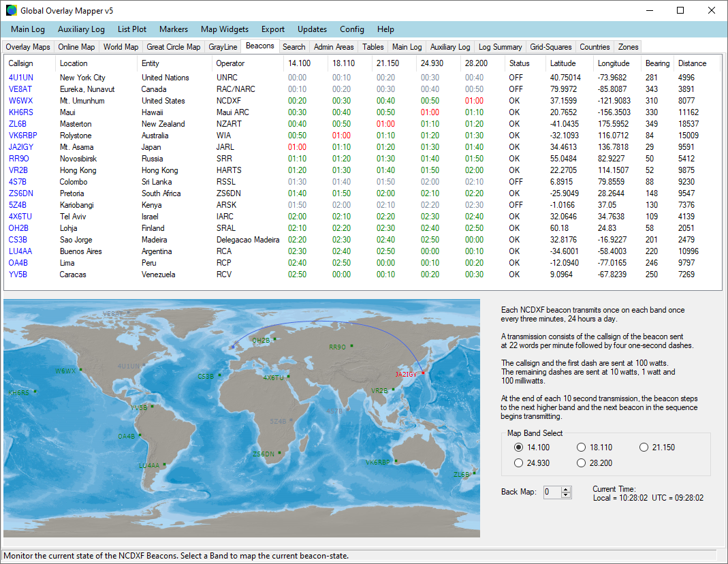Open the Export menu
The width and height of the screenshot is (728, 564).
273,29
